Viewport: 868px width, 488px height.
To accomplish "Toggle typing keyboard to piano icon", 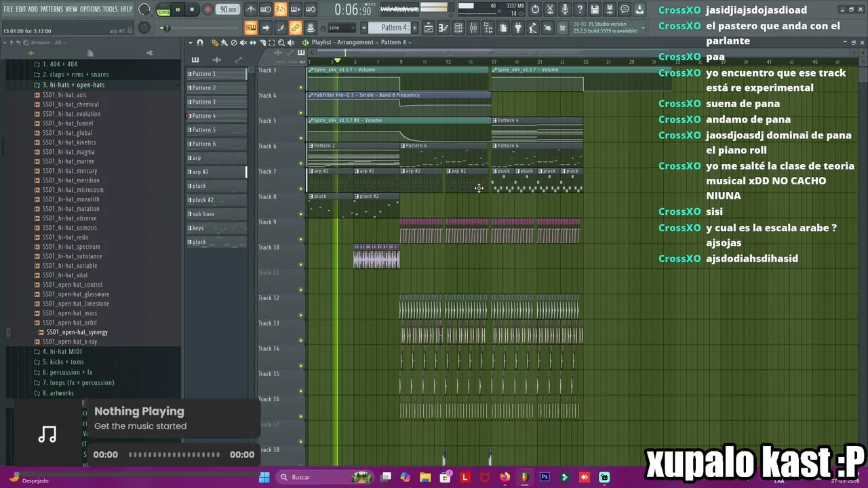I will point(251,28).
